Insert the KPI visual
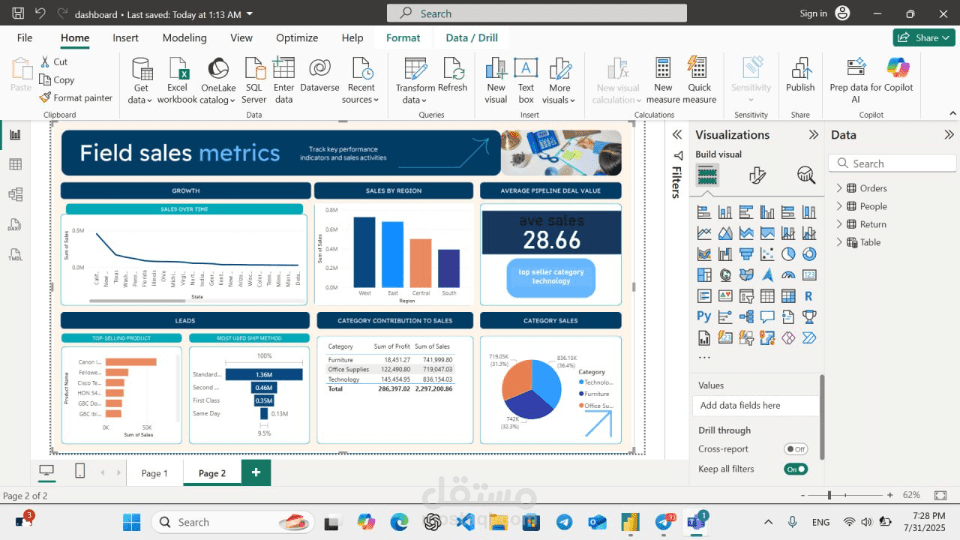 point(725,296)
